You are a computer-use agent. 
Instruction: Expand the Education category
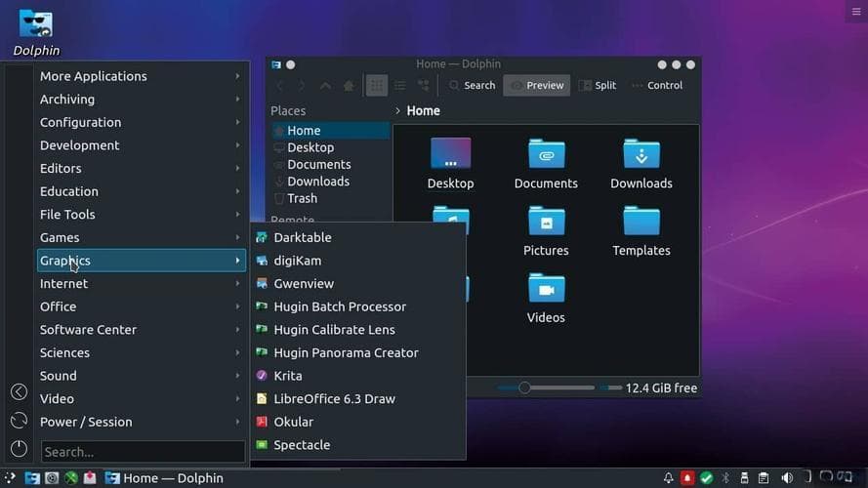[x=142, y=191]
